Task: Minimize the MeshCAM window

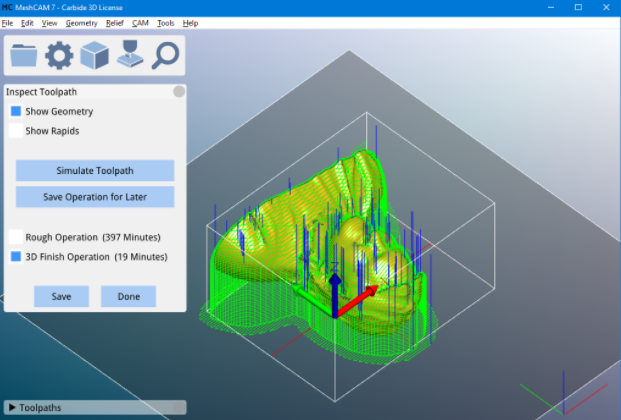Action: 551,7
